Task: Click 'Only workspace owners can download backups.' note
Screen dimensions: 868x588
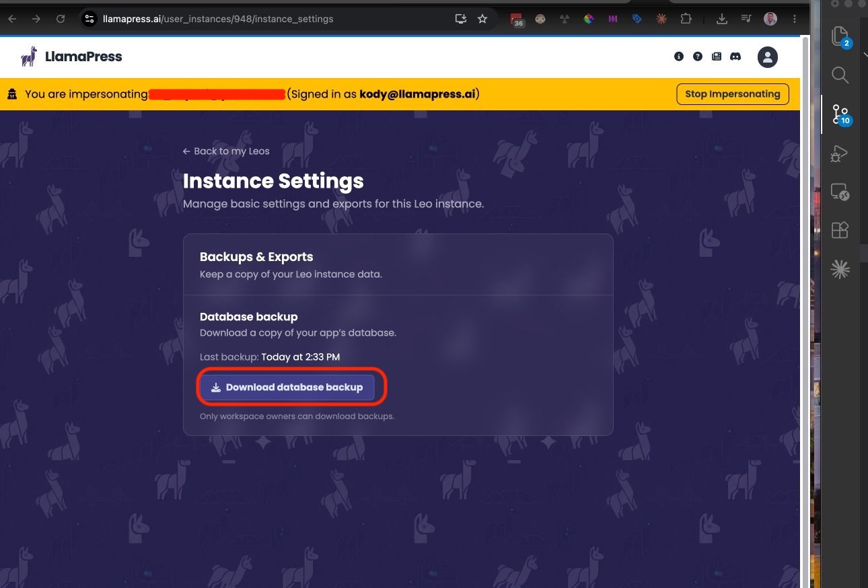Action: (x=297, y=416)
